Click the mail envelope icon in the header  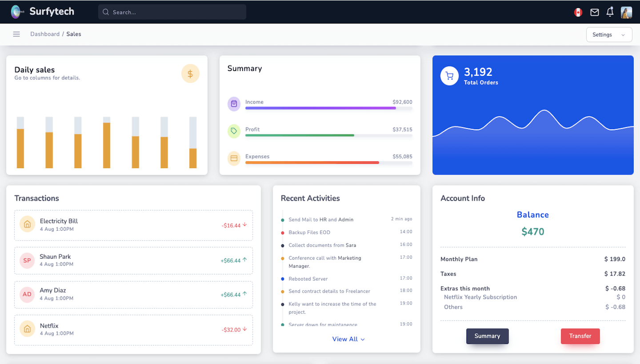[x=595, y=12]
